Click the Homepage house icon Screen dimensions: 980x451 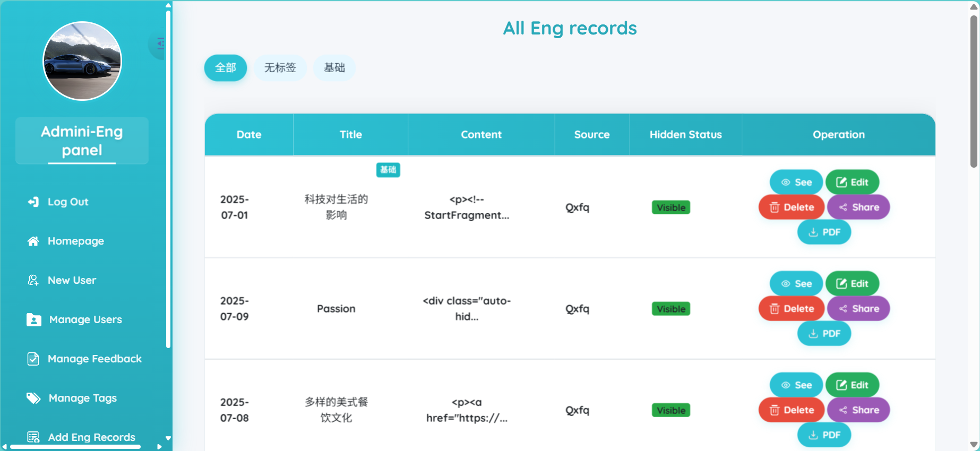tap(33, 241)
